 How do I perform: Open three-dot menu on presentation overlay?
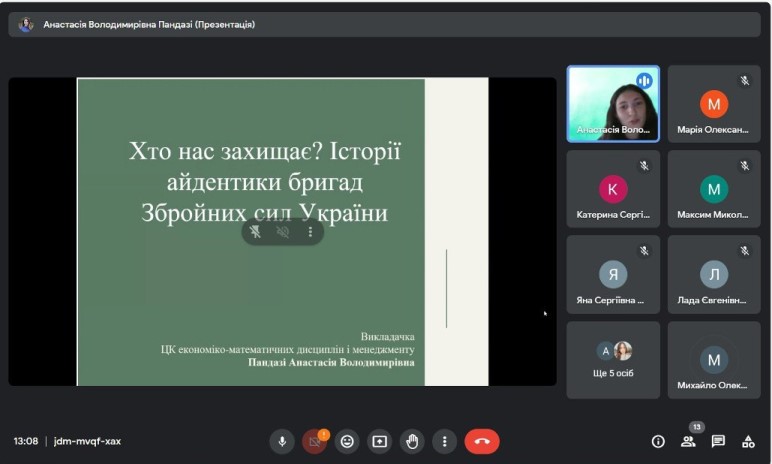310,232
